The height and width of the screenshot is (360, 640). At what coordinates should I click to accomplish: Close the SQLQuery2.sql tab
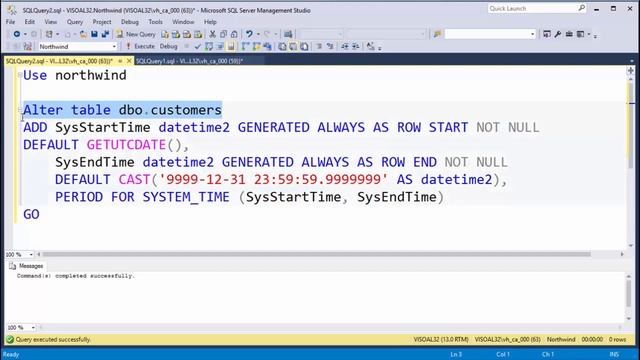[129, 61]
